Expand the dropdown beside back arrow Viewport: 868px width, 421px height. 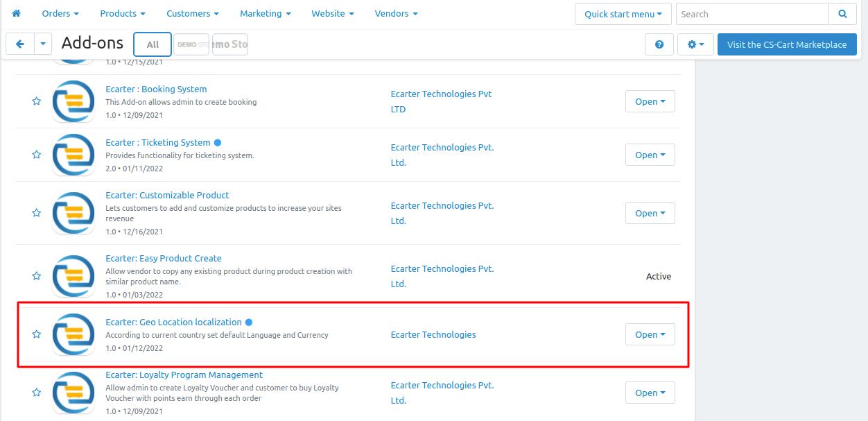(43, 44)
